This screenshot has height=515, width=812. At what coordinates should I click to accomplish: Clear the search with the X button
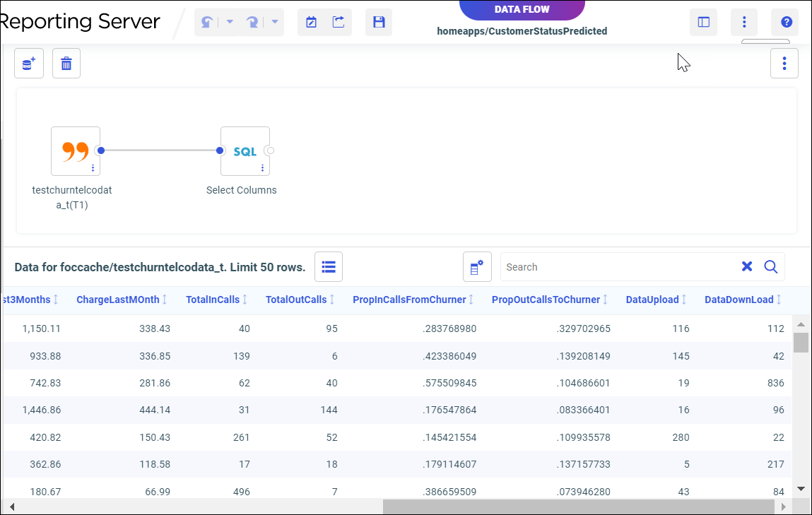[x=747, y=266]
